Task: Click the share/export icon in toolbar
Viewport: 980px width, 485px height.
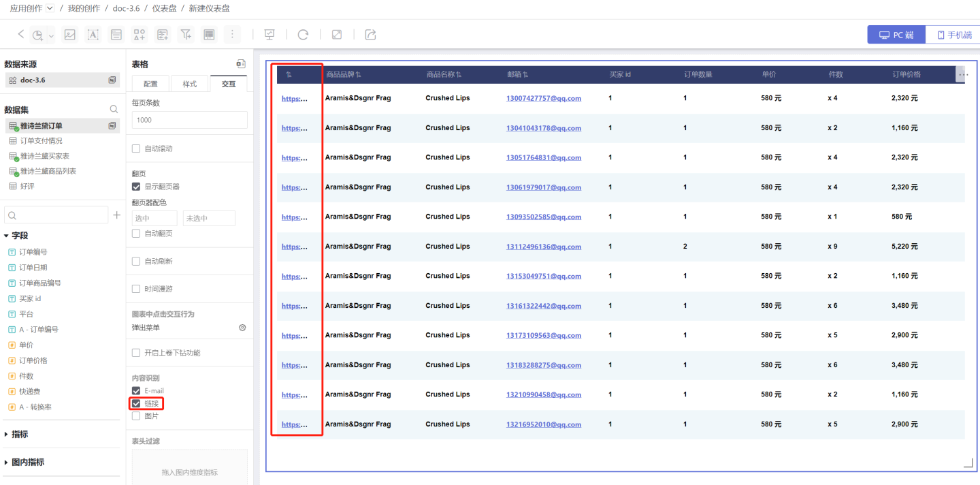Action: pyautogui.click(x=370, y=35)
